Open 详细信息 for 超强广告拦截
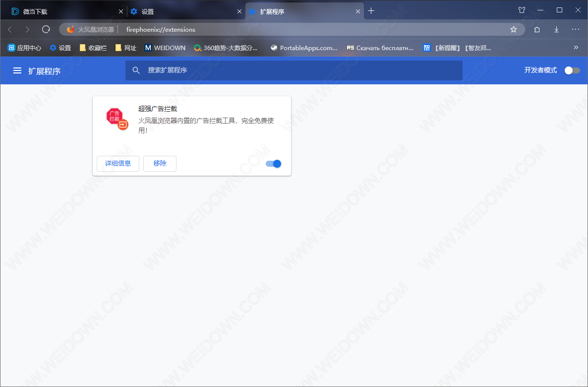Image resolution: width=588 pixels, height=387 pixels. pyautogui.click(x=118, y=163)
